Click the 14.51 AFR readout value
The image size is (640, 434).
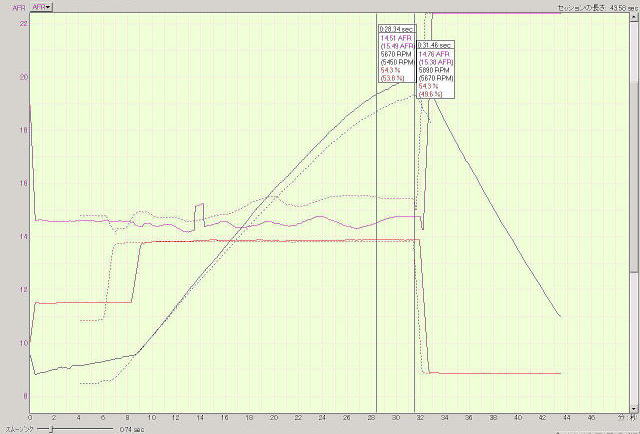tap(396, 38)
